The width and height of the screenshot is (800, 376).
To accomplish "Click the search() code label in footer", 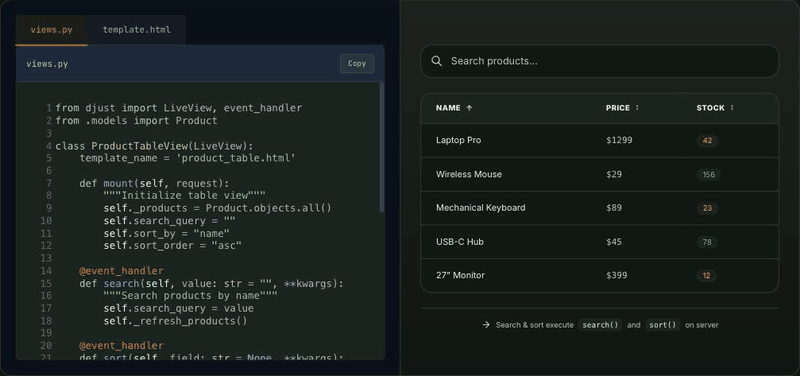I will tap(600, 325).
